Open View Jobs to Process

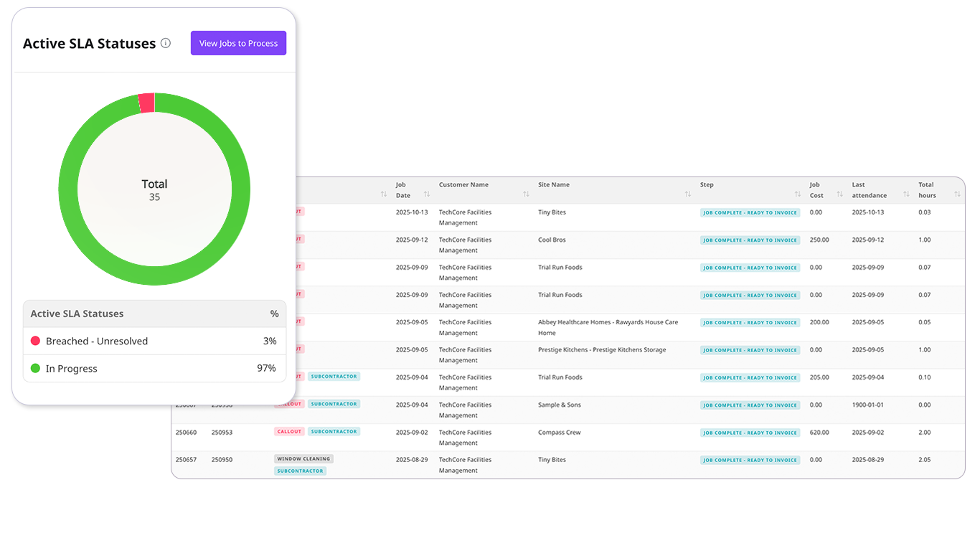238,43
